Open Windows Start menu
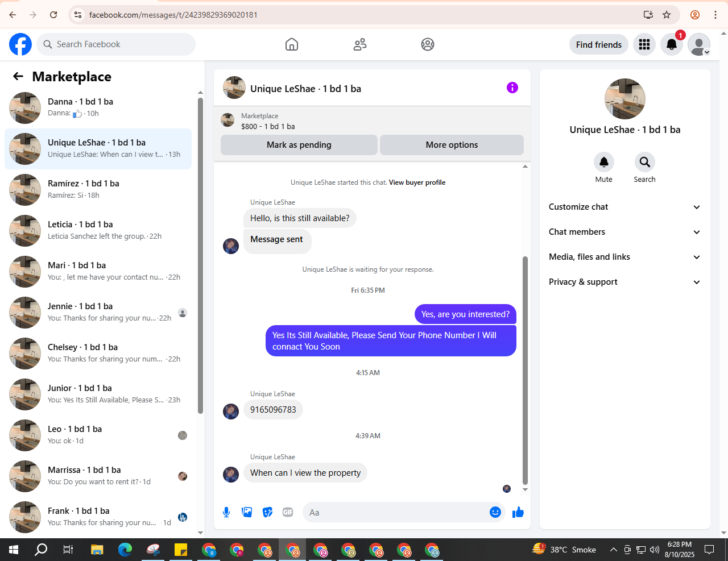The width and height of the screenshot is (728, 561). (x=14, y=550)
